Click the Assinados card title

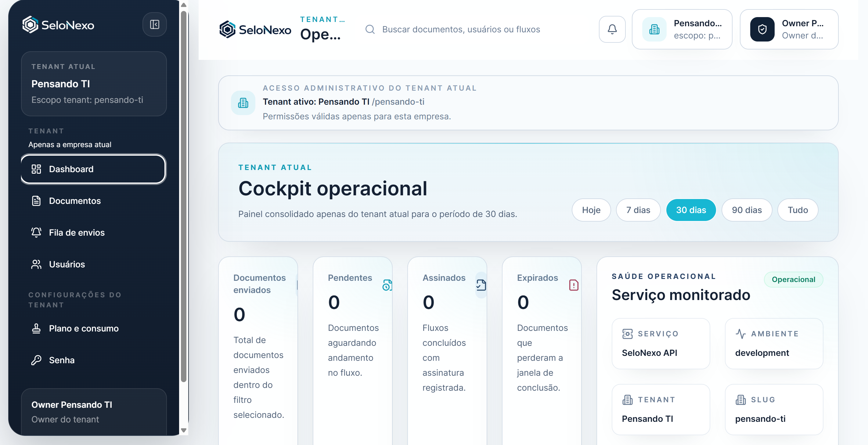click(444, 278)
